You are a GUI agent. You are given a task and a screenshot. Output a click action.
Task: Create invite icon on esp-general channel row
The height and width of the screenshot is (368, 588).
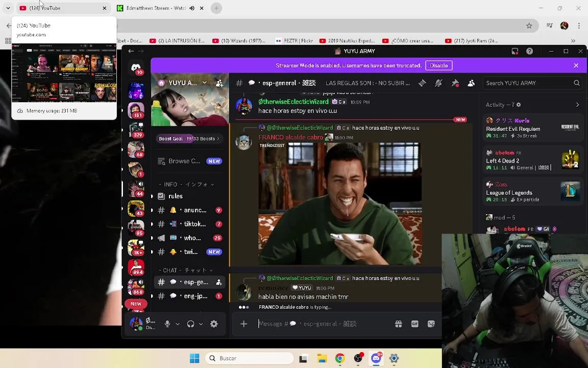point(219,282)
